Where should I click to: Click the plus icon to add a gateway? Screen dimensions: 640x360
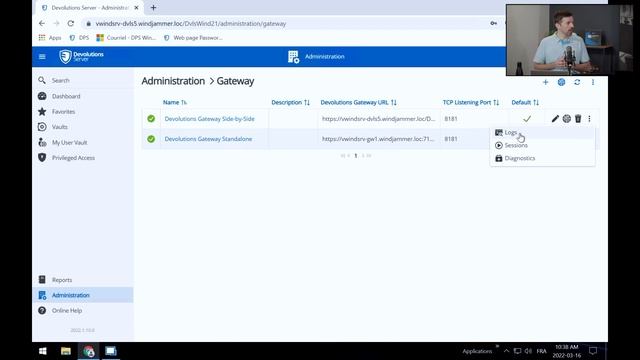click(x=545, y=82)
